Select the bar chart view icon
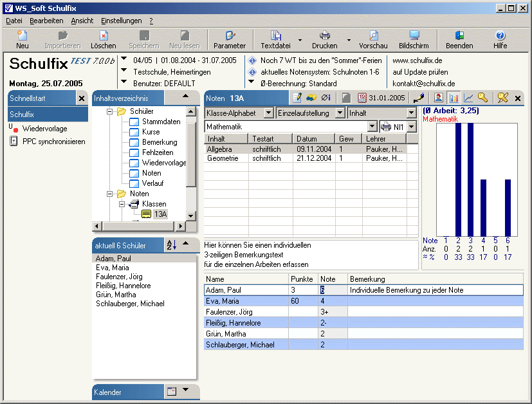Viewport: 532px width, 404px height. [x=454, y=98]
